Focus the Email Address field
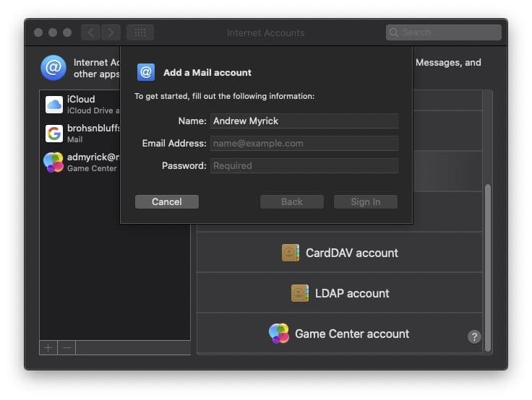532x400 pixels. 304,143
